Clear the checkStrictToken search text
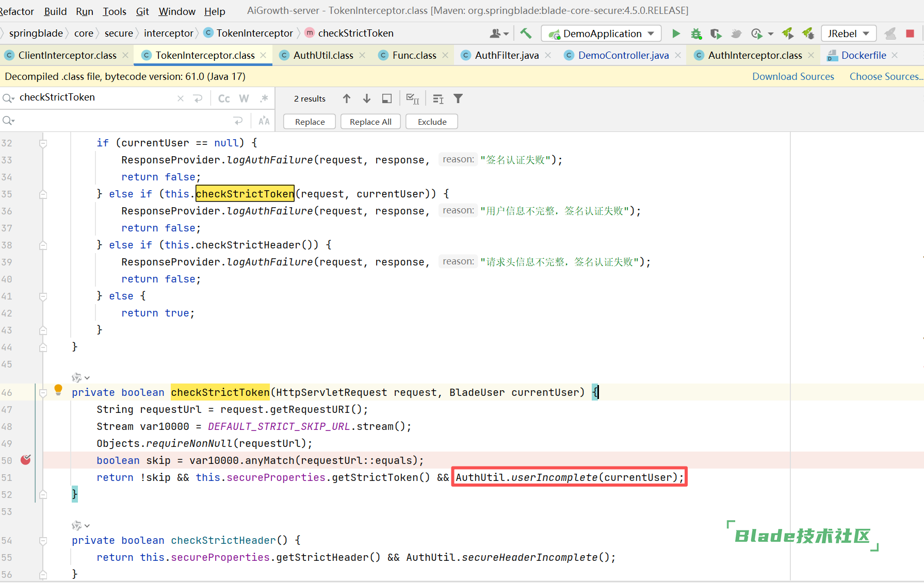Viewport: 924px width, 583px height. (181, 98)
